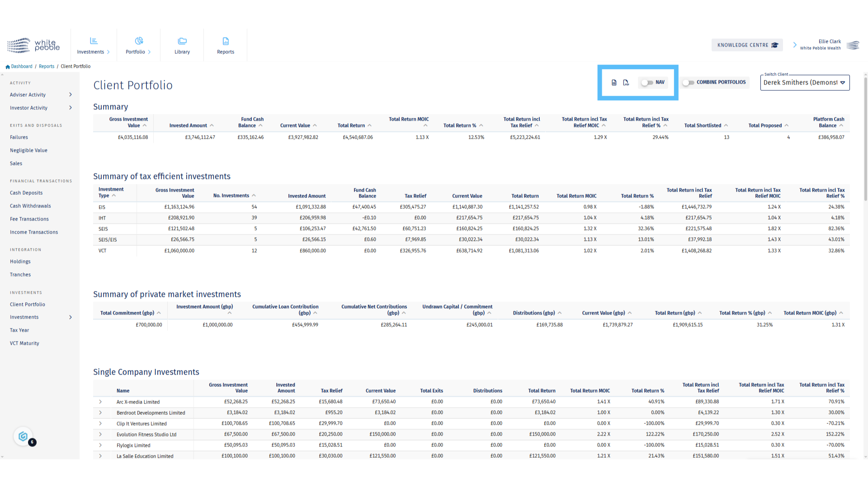Enable the NAV toggle

tap(647, 83)
